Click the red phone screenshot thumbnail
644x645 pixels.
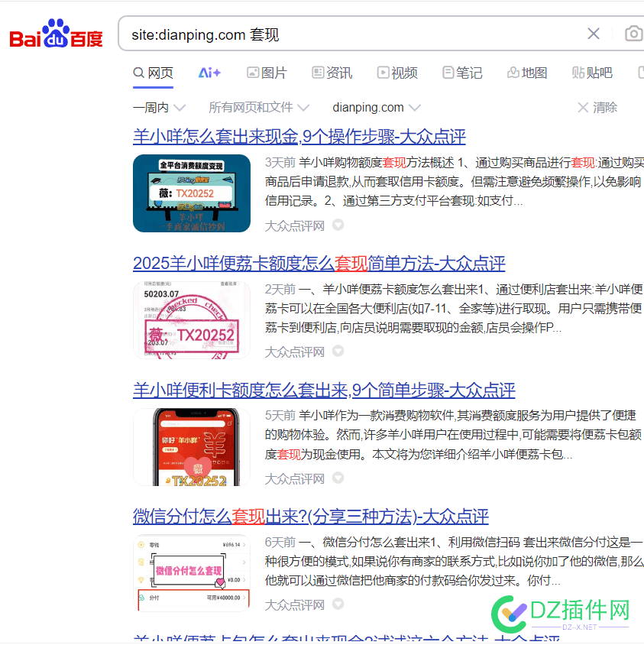(192, 447)
